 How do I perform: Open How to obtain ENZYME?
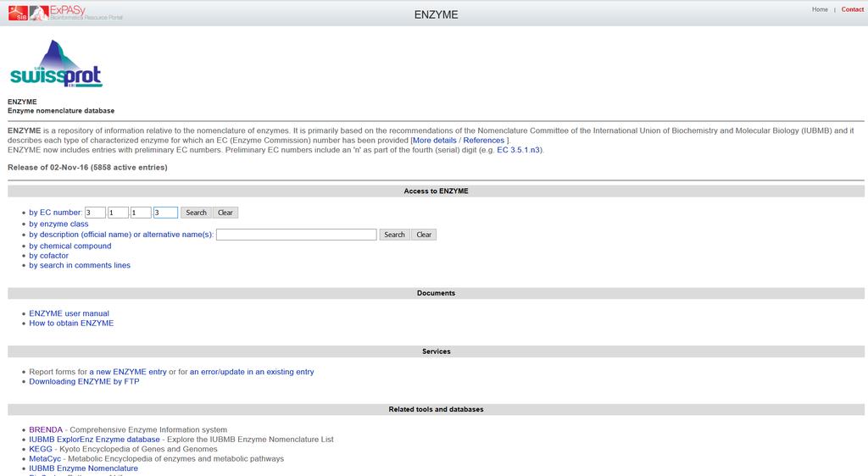click(71, 324)
